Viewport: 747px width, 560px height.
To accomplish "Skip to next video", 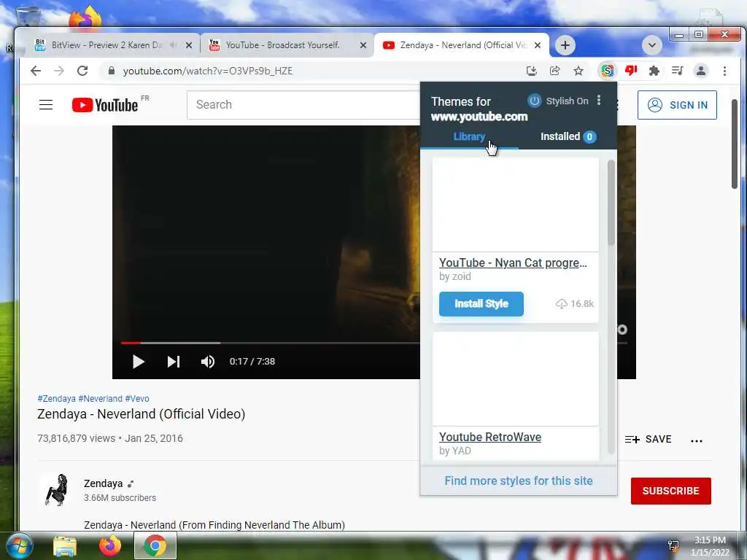I will click(x=174, y=362).
